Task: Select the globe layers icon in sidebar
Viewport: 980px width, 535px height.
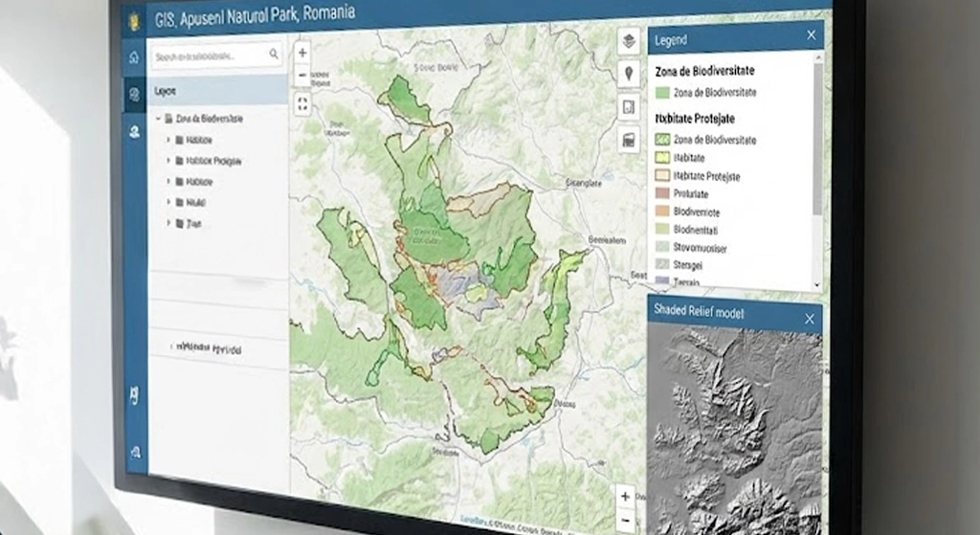Action: coord(134,94)
